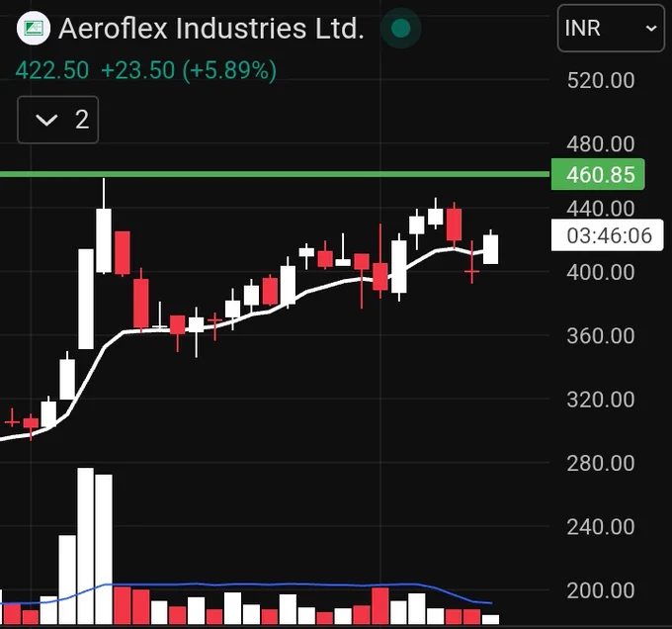This screenshot has height=629, width=672.
Task: Click the 200.00 price axis label
Action: tap(601, 590)
